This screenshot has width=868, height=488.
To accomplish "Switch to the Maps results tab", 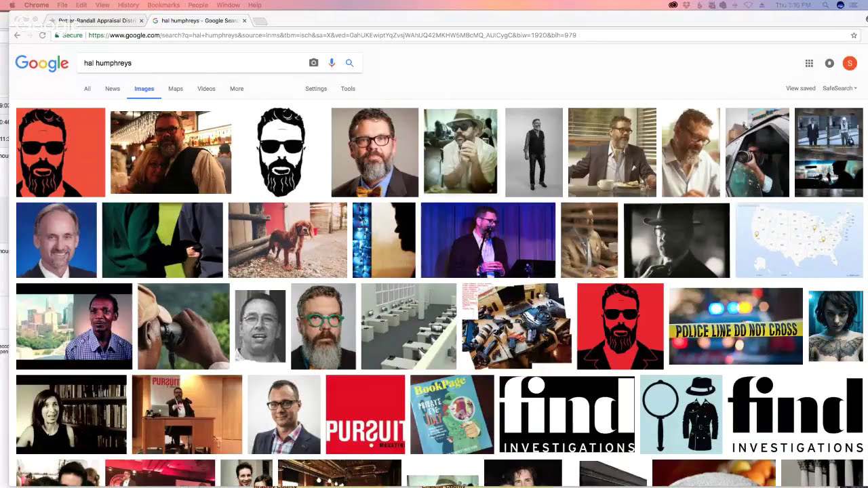I will pyautogui.click(x=176, y=89).
